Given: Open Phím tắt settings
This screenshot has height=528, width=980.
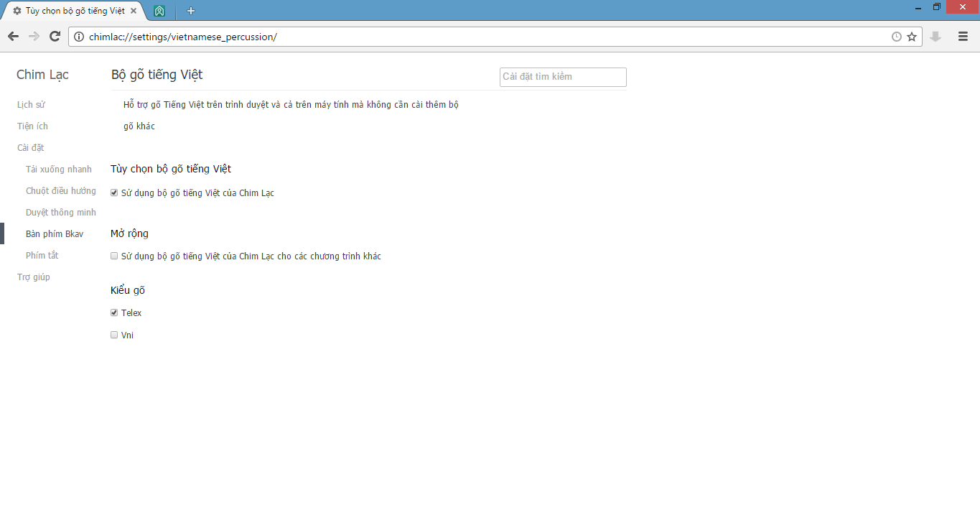Looking at the screenshot, I should 42,256.
